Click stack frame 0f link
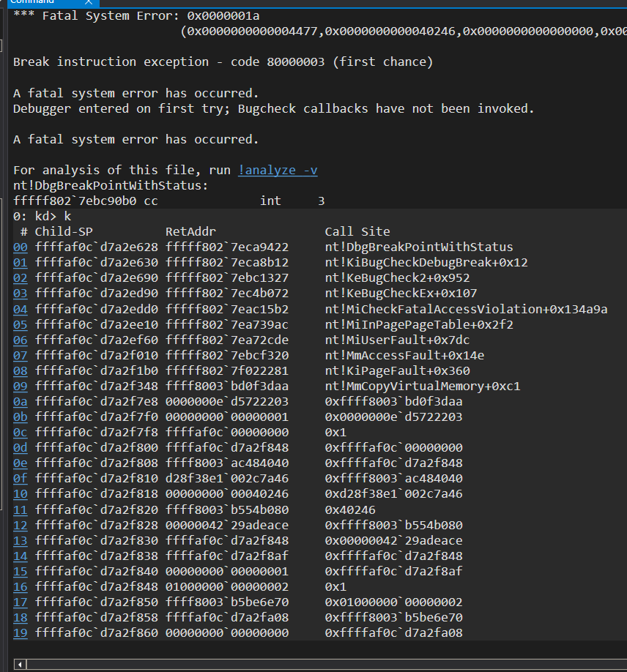Viewport: 627px width, 672px height. [x=20, y=479]
